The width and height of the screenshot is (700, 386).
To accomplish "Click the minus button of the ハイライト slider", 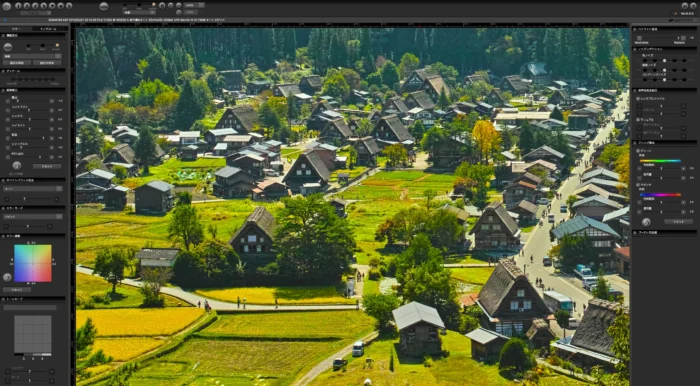I will (x=8, y=129).
